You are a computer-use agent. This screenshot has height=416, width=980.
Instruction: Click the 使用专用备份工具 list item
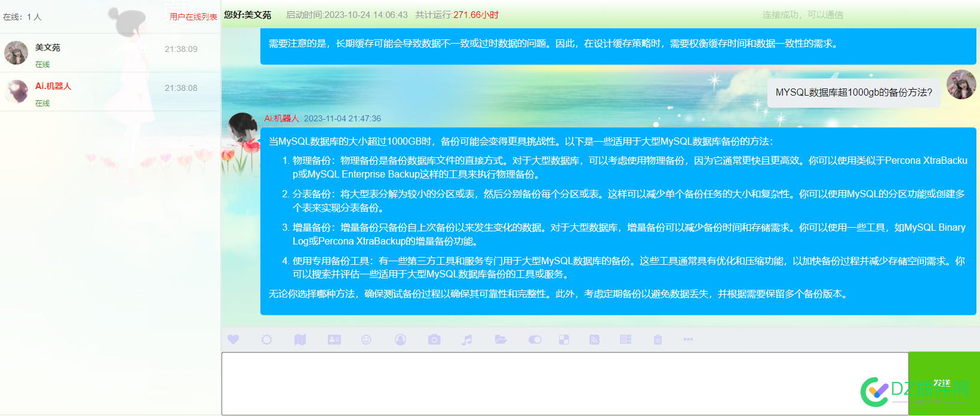(625, 268)
